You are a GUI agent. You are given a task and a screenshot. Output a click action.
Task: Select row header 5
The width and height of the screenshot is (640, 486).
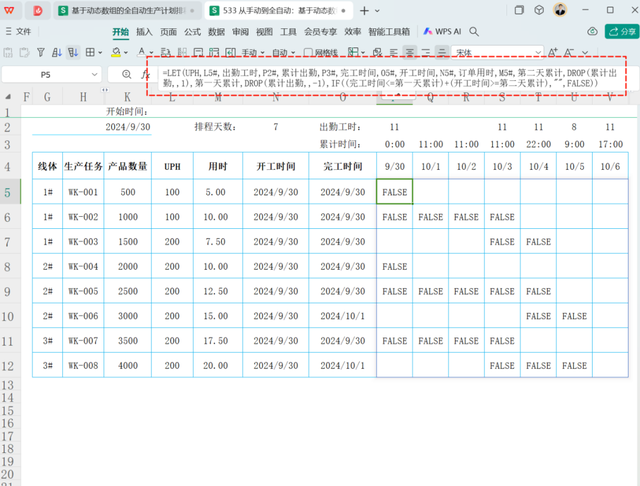tap(9, 192)
